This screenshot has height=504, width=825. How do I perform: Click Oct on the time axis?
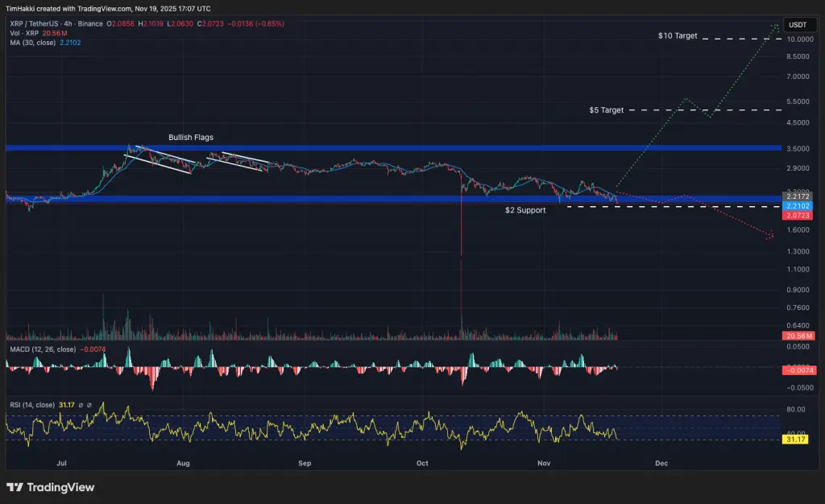(423, 464)
